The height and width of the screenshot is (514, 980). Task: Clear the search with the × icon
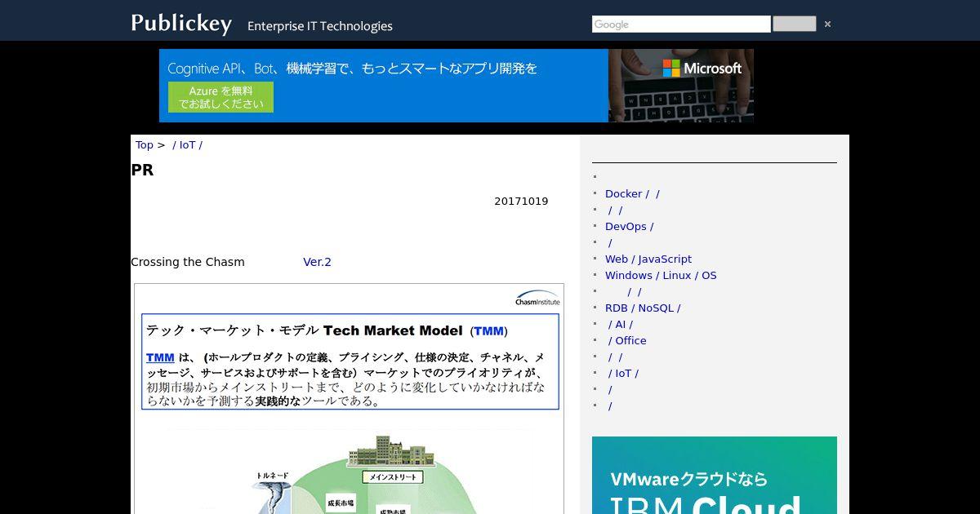tap(827, 24)
